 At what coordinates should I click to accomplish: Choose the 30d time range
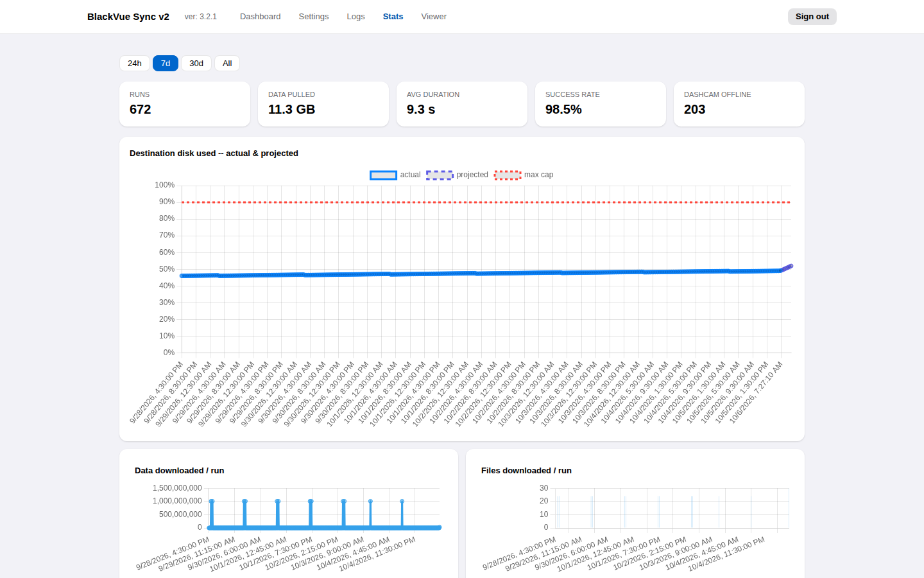pos(196,64)
